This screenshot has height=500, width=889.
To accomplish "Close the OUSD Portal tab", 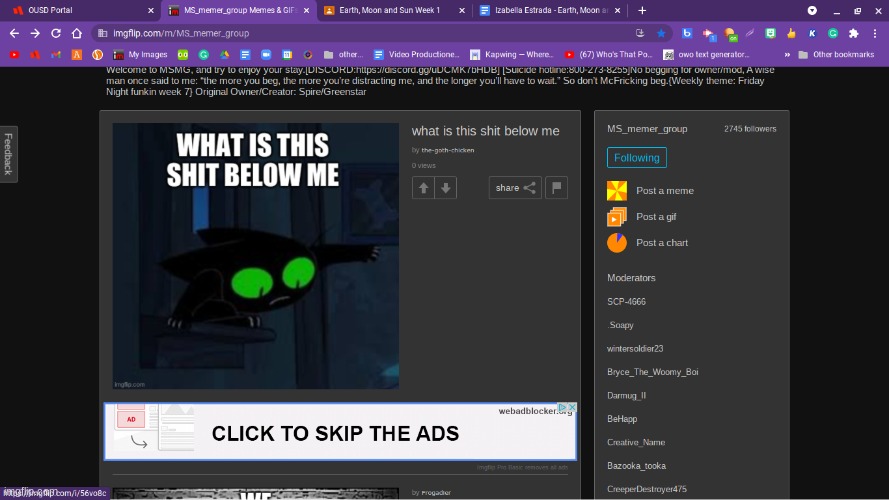I will click(x=150, y=10).
